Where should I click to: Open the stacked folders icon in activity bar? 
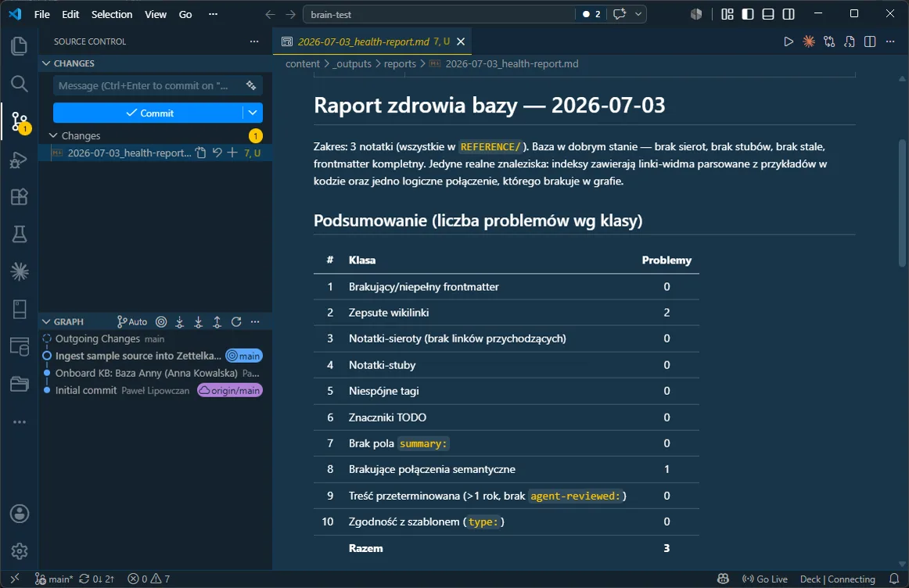[19, 383]
